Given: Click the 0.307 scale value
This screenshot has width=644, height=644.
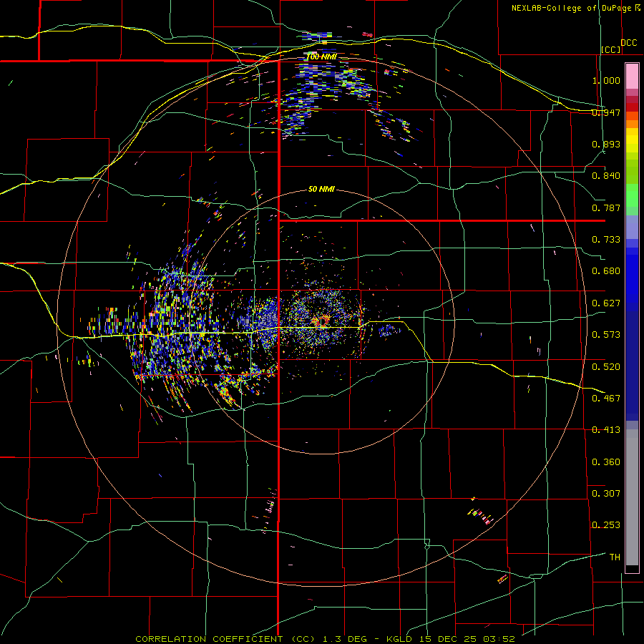Looking at the screenshot, I should (606, 494).
